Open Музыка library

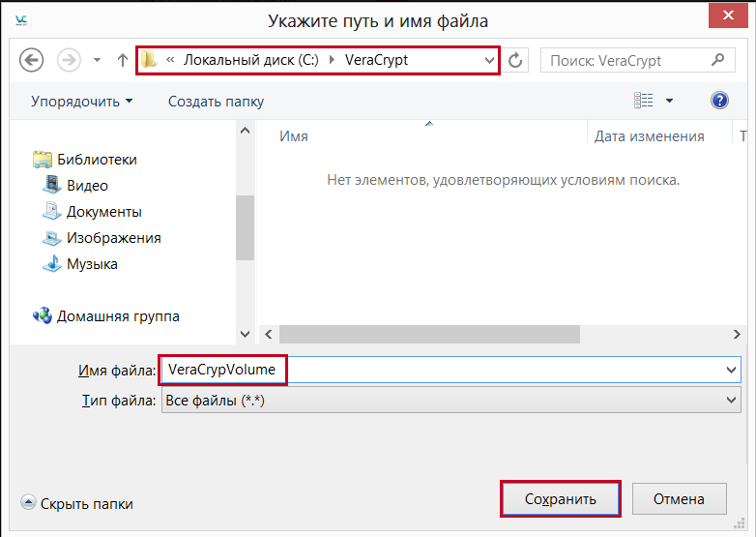click(79, 264)
